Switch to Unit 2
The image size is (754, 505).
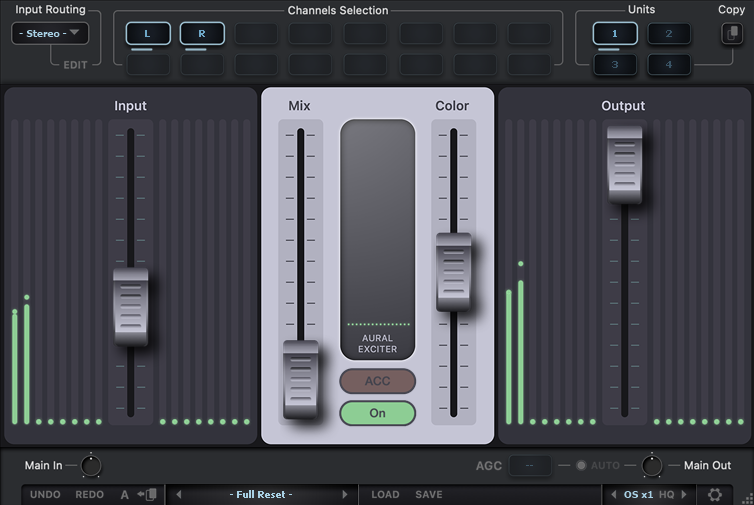click(x=669, y=34)
